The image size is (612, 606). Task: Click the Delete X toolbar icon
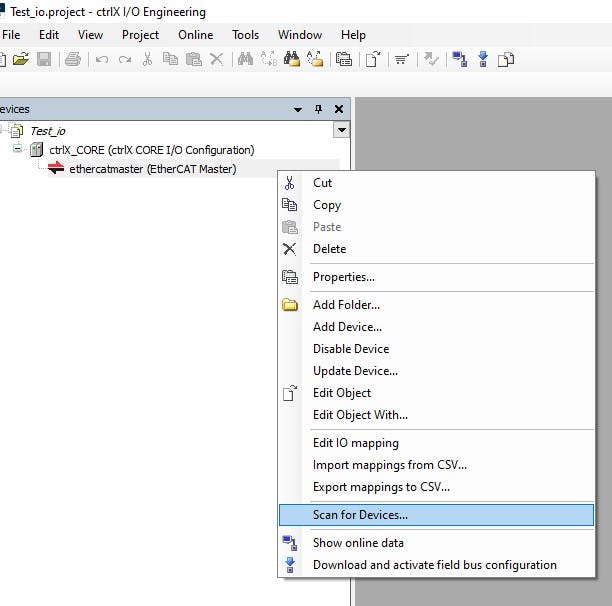pos(217,59)
